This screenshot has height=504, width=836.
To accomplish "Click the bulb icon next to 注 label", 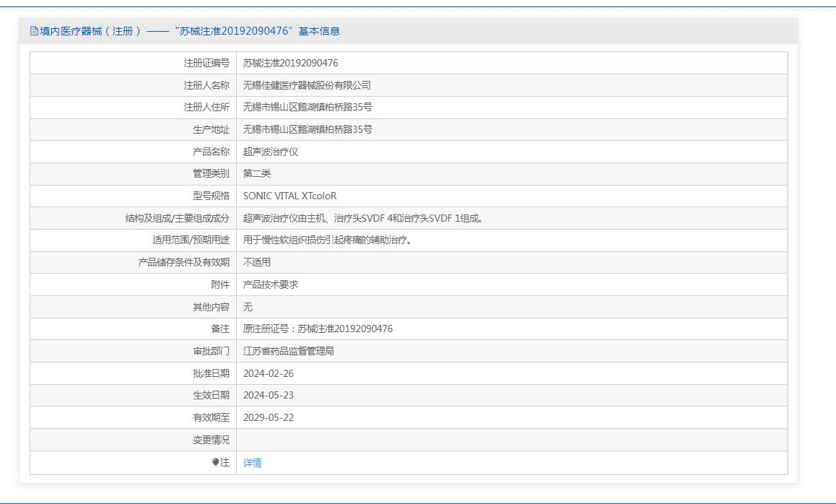I will click(x=215, y=462).
